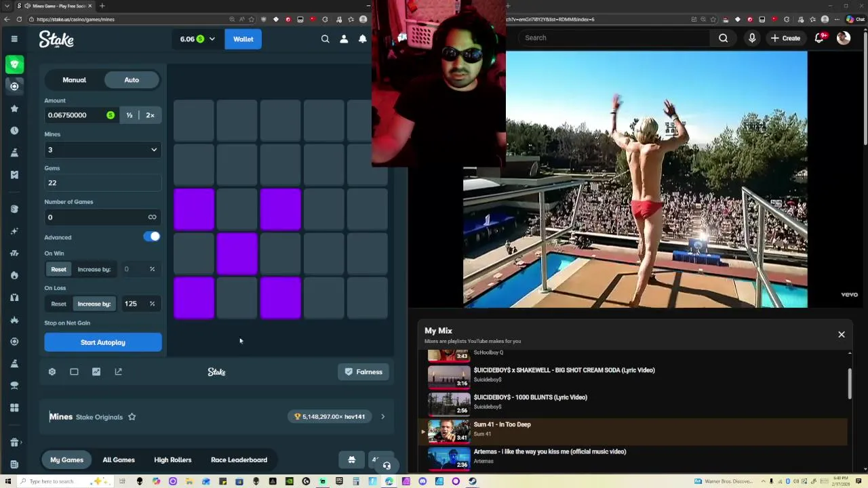
Task: Play Artemas - I like the way you kiss me
Action: click(x=634, y=459)
